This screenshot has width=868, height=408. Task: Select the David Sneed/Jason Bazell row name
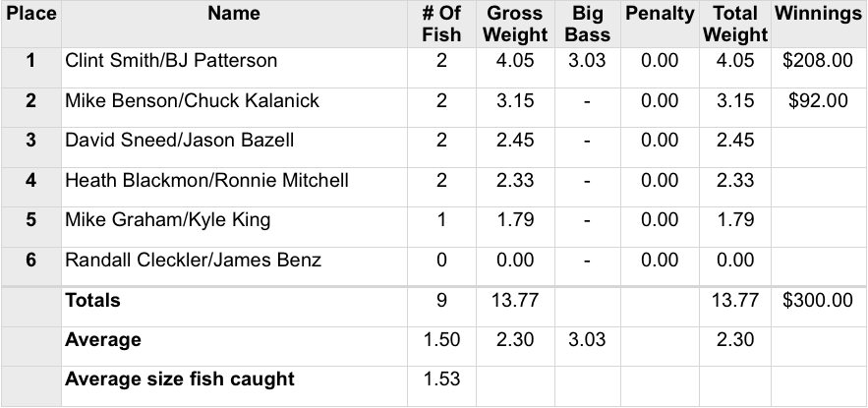(179, 141)
